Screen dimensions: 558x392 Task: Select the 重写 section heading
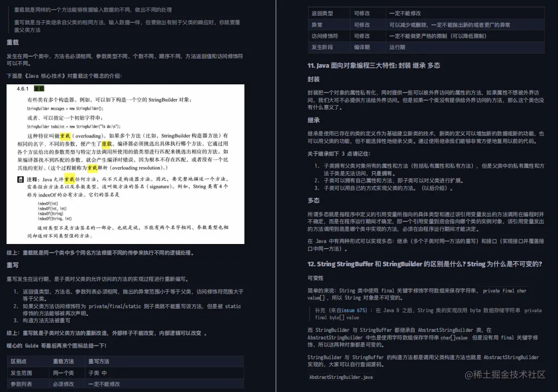coord(12,265)
